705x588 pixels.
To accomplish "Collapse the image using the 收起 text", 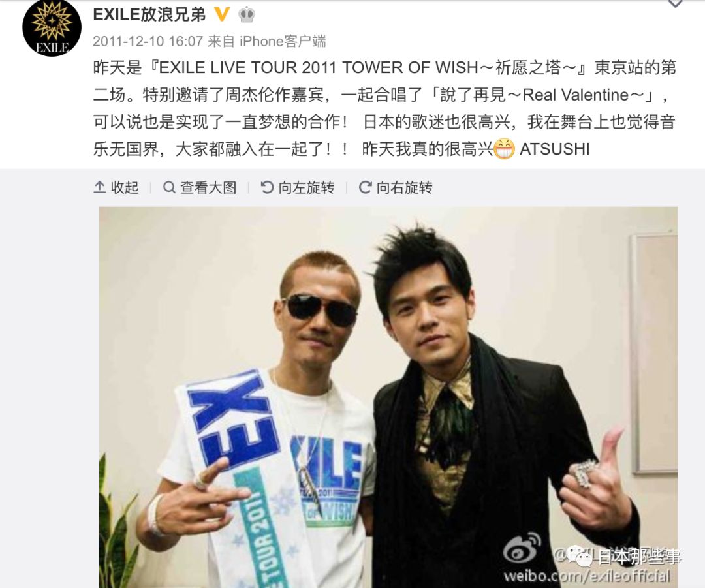I will click(x=125, y=187).
